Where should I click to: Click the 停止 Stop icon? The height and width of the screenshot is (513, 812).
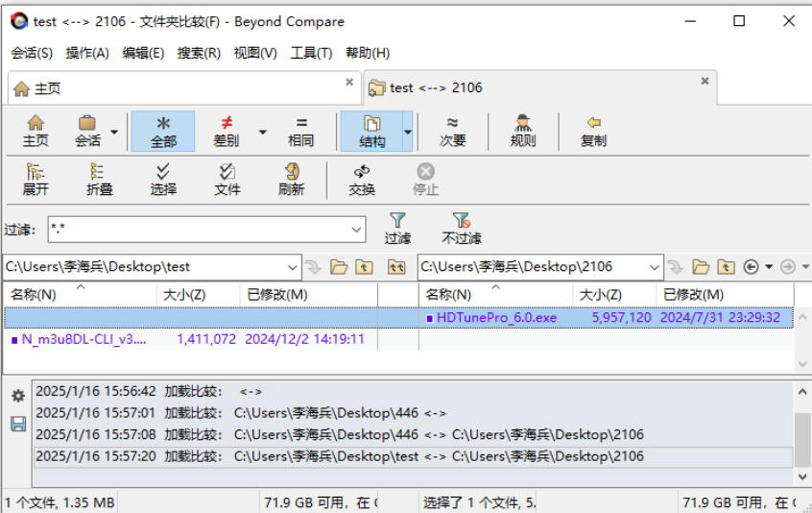426,180
